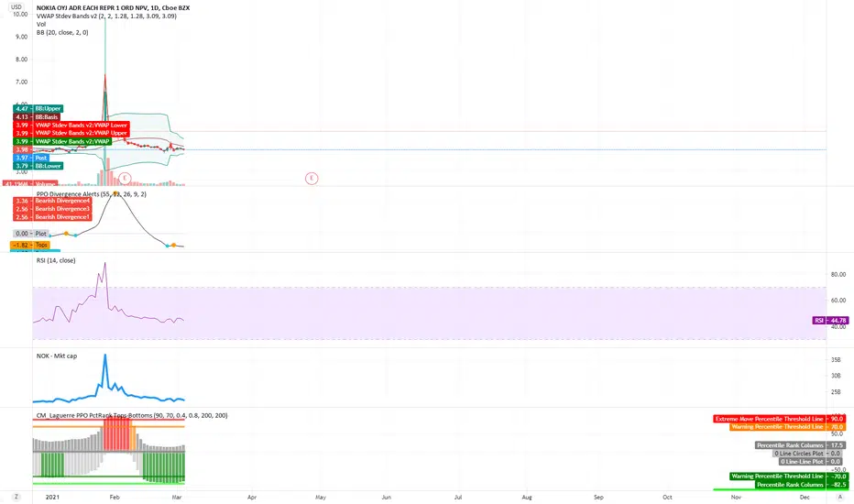The width and height of the screenshot is (854, 504).
Task: Open the timezone 'Z' button at bottom left
Action: click(x=16, y=497)
